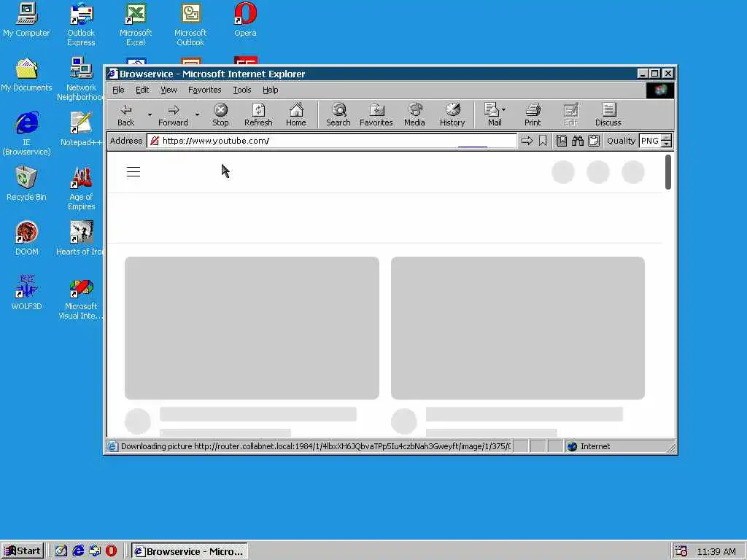Image resolution: width=747 pixels, height=560 pixels.
Task: Select the My Documents desktop icon
Action: pos(26,75)
